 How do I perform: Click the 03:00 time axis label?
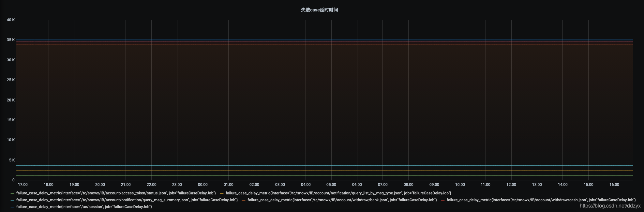point(280,185)
